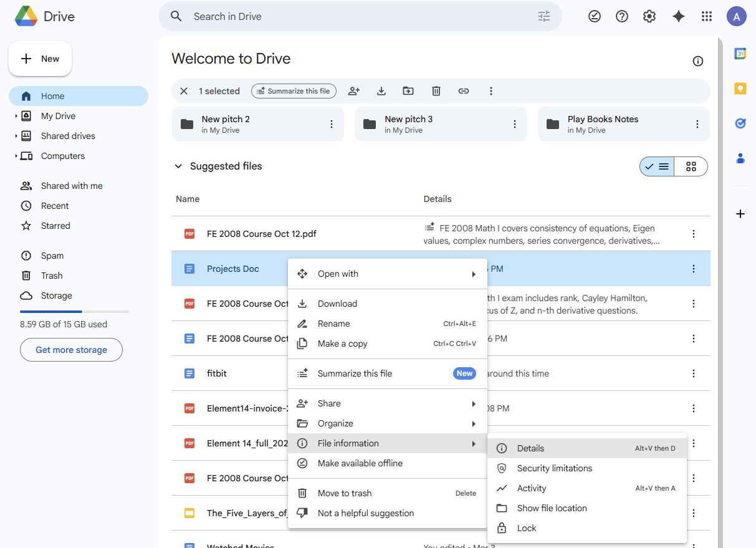Open the Google Account avatar
Image resolution: width=756 pixels, height=548 pixels.
pos(737,17)
